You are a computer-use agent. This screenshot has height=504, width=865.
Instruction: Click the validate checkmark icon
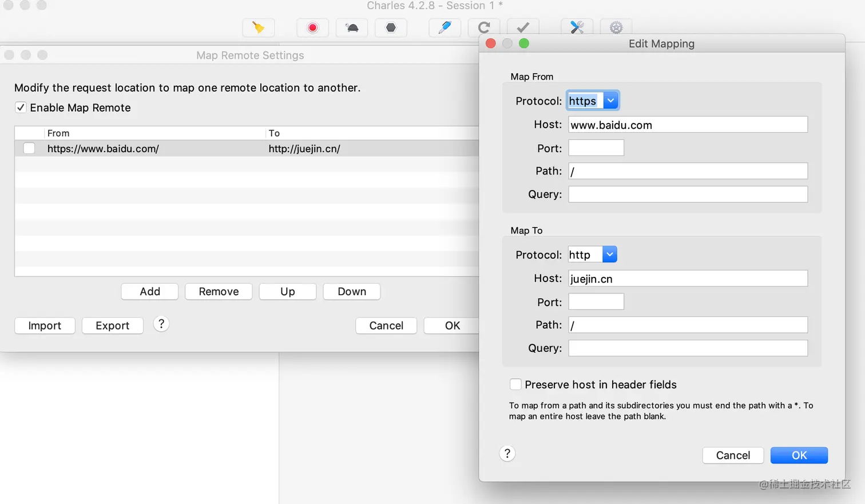point(523,27)
